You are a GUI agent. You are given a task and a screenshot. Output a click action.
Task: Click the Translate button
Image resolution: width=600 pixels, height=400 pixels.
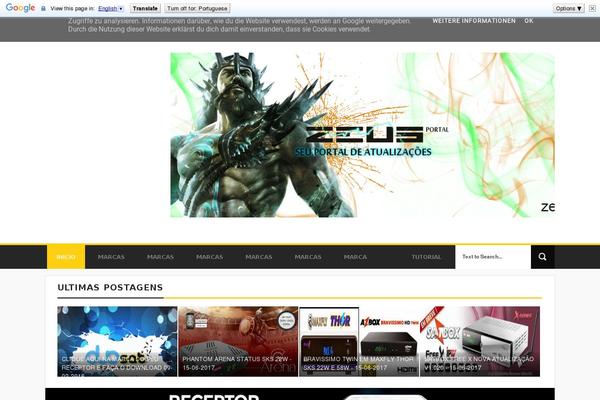(145, 8)
